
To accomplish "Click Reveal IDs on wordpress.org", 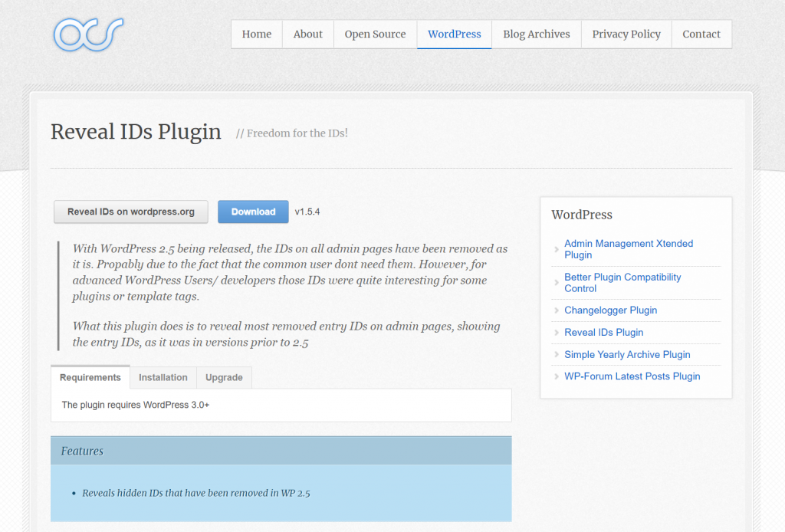I will click(x=130, y=212).
